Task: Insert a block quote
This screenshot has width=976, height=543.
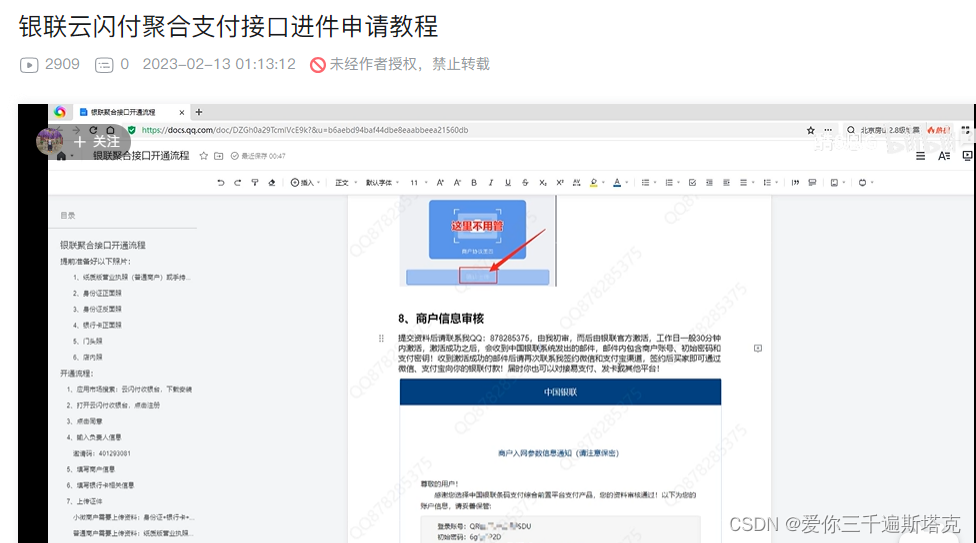Action: click(795, 182)
